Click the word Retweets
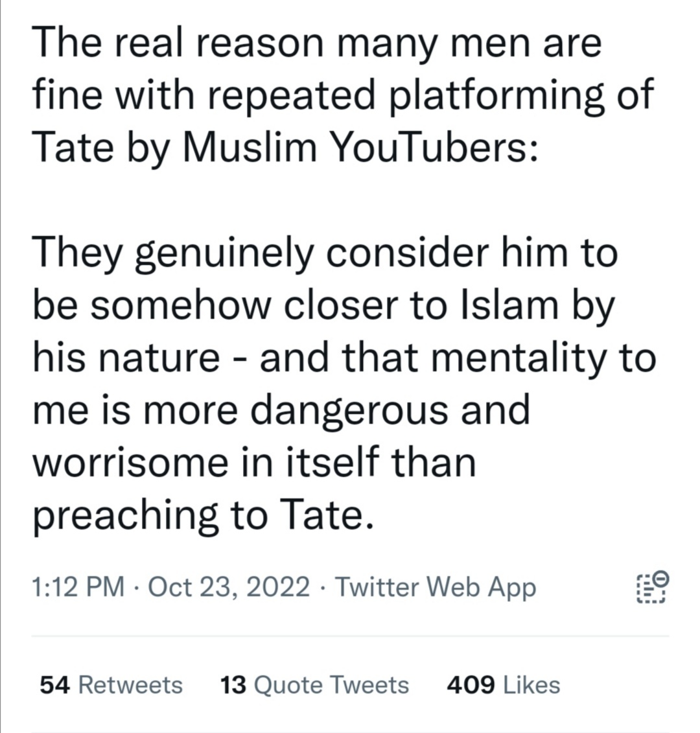The image size is (700, 733). 130,685
